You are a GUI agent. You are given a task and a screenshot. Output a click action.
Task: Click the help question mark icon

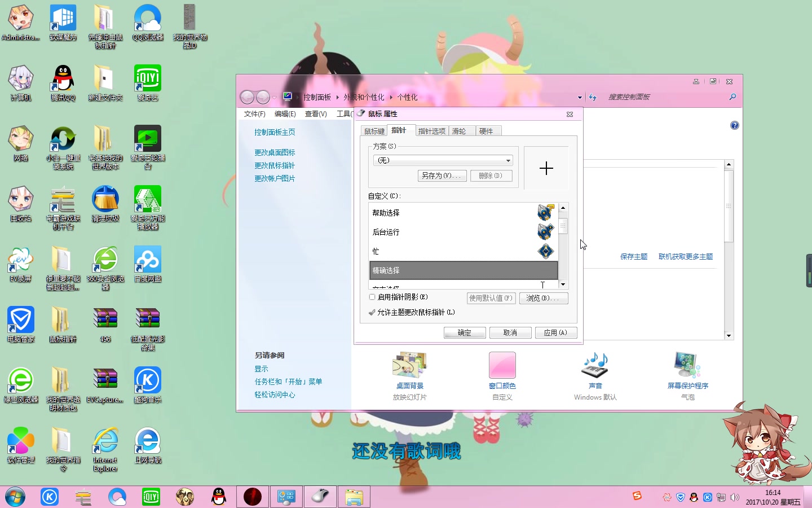pyautogui.click(x=734, y=125)
